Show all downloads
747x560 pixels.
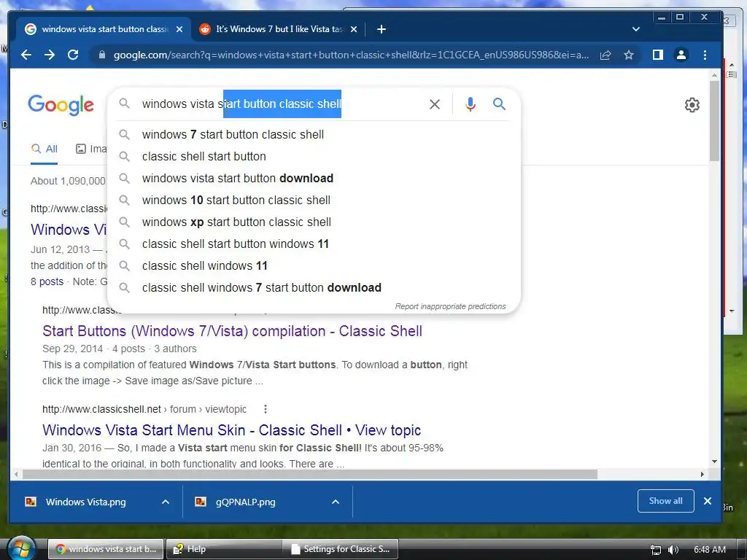665,501
